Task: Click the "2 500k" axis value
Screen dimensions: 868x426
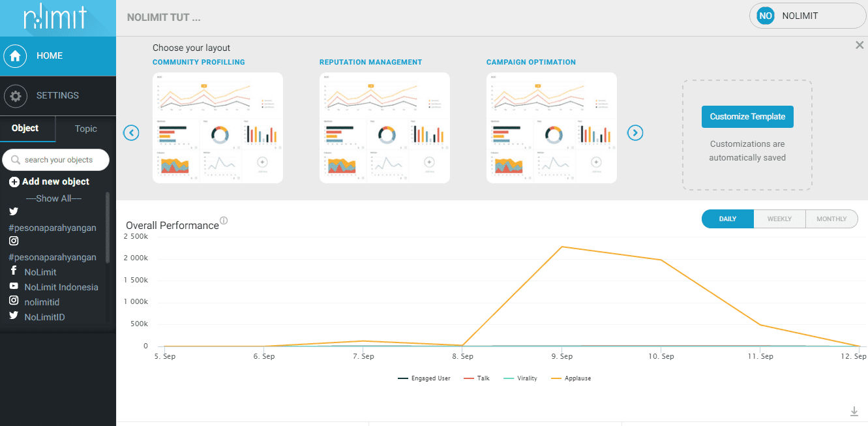Action: (136, 236)
